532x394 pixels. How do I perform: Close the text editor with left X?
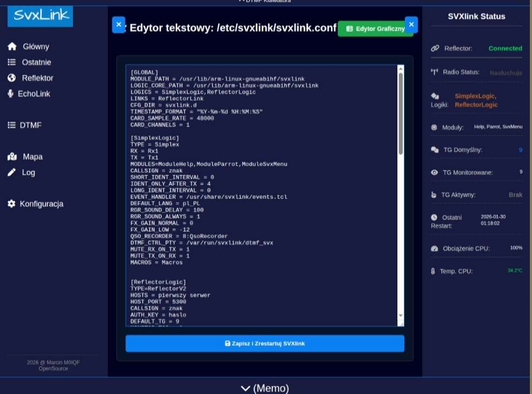pos(119,25)
